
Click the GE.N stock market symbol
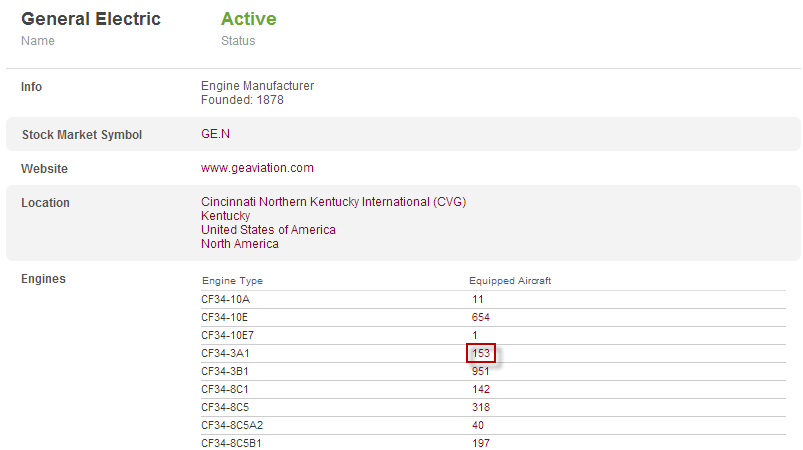(x=217, y=134)
